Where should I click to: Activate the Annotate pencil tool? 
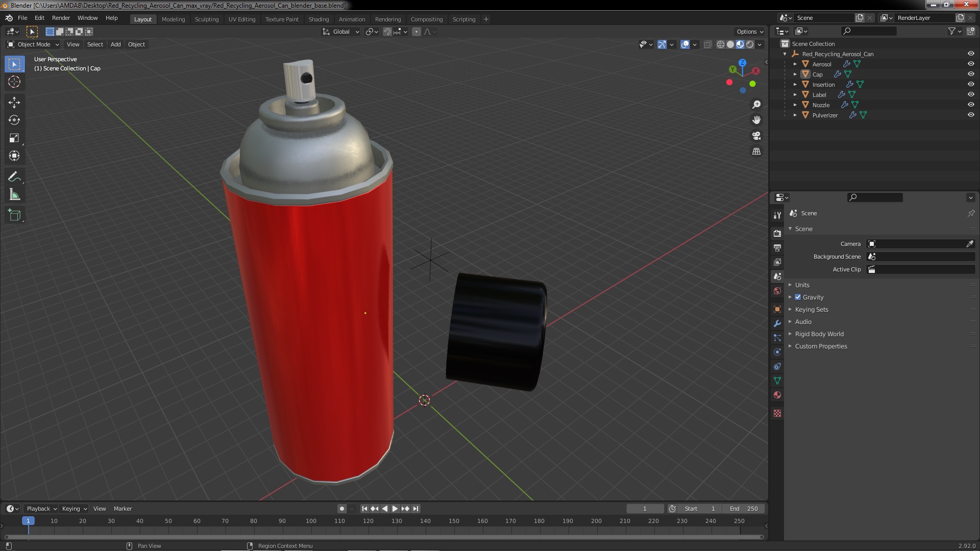click(x=14, y=177)
